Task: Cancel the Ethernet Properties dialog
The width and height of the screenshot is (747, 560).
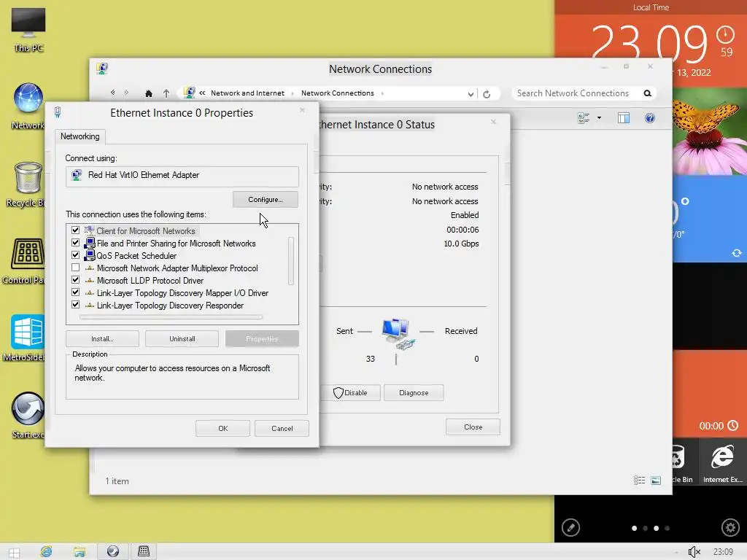Action: pyautogui.click(x=282, y=429)
